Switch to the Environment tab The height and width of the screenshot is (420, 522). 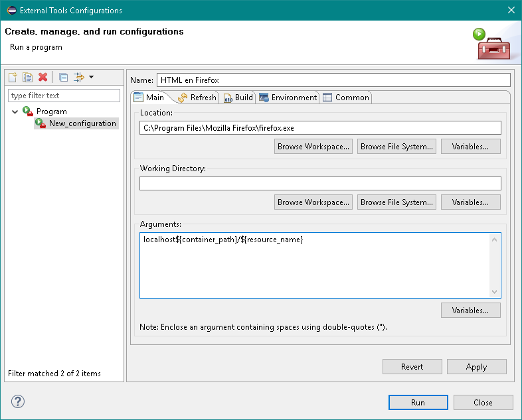pyautogui.click(x=288, y=98)
